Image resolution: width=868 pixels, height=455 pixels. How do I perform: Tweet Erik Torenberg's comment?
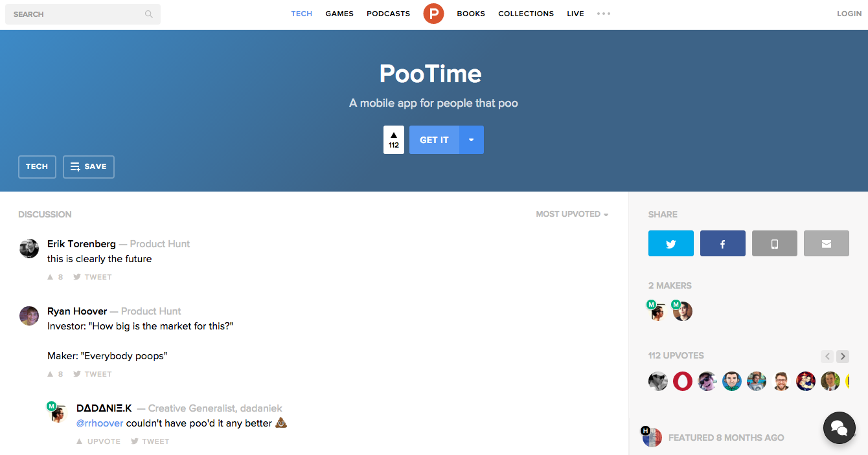coord(93,277)
